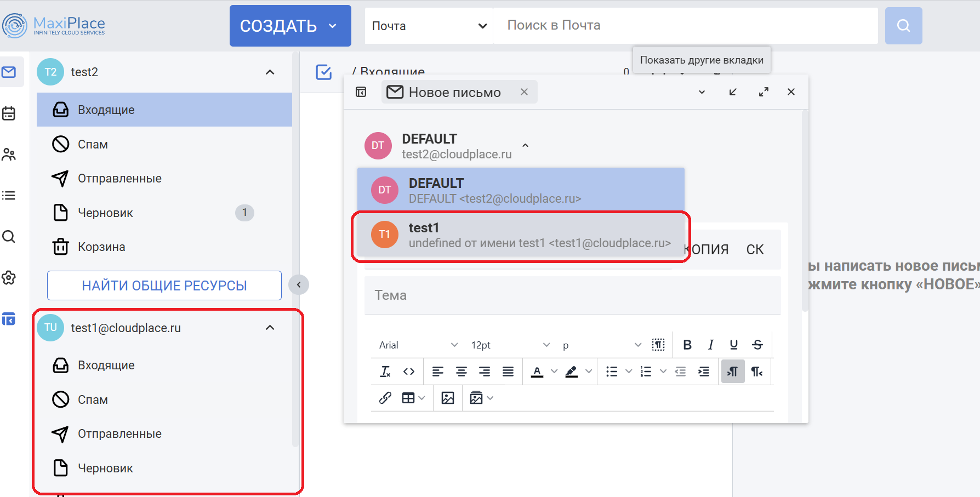
Task: Open the 12pt font size dropdown
Action: (510, 345)
